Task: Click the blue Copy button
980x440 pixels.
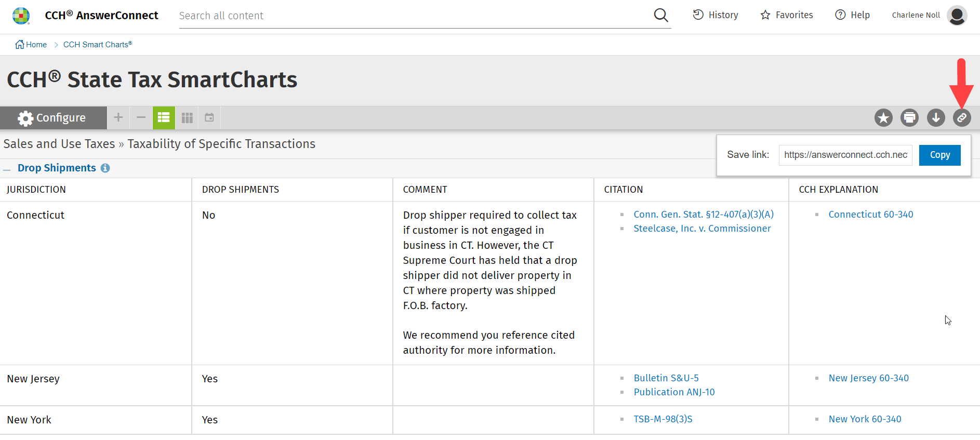Action: 939,155
